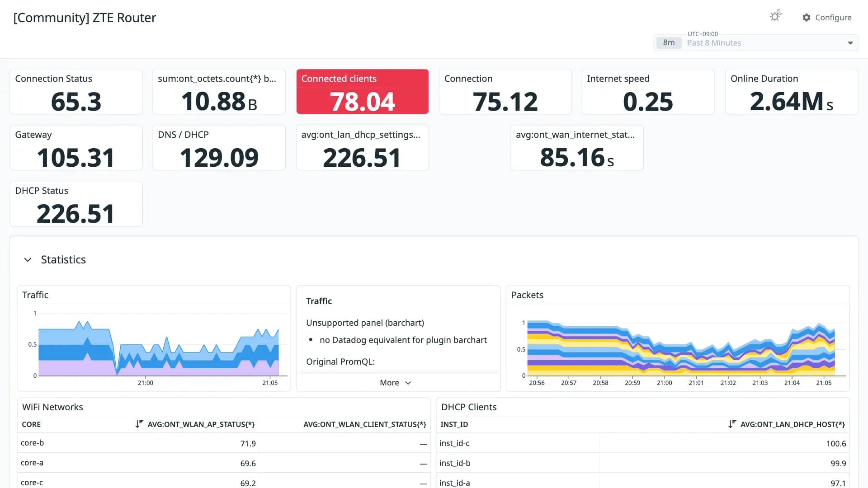The width and height of the screenshot is (868, 488).
Task: Open the Configure settings
Action: point(827,18)
